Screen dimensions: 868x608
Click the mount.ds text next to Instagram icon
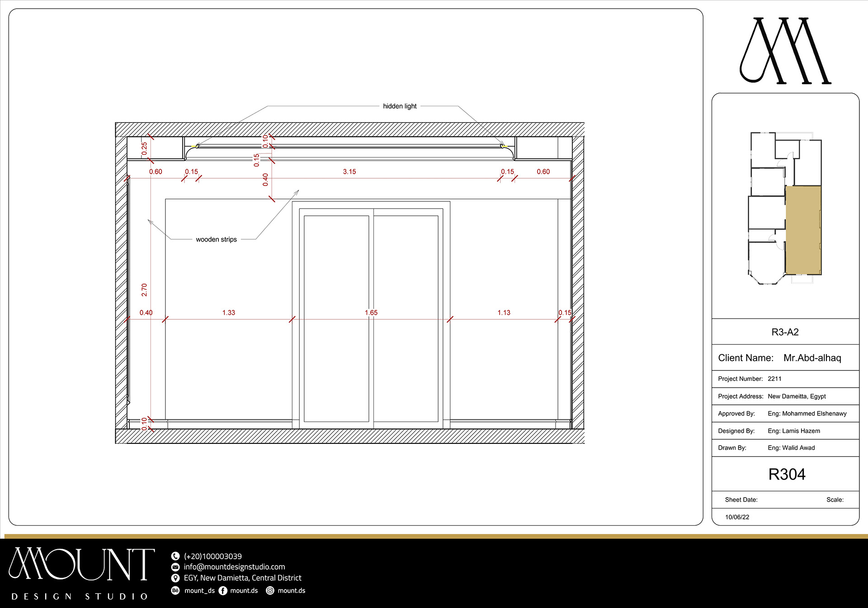coord(291,590)
